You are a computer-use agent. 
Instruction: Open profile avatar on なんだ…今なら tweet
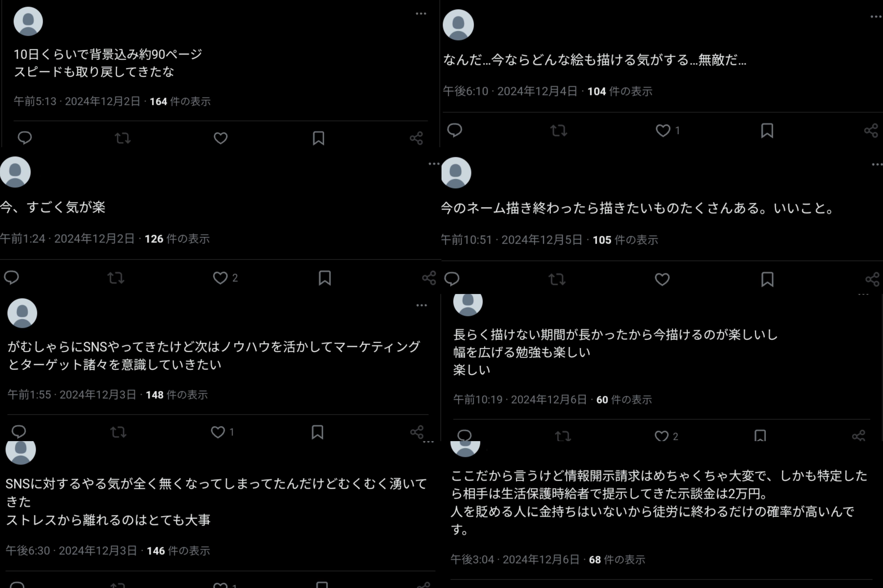tap(458, 25)
